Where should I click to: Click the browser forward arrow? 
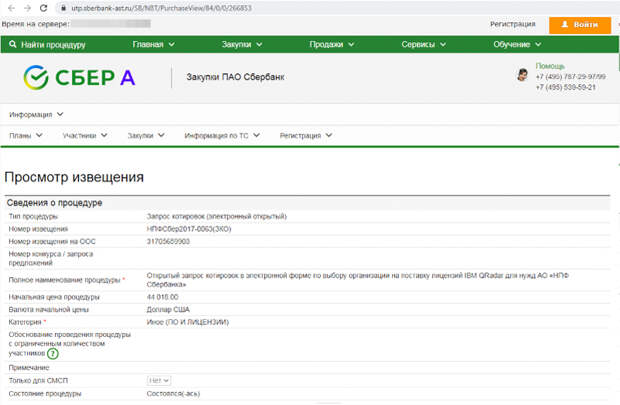[27, 8]
